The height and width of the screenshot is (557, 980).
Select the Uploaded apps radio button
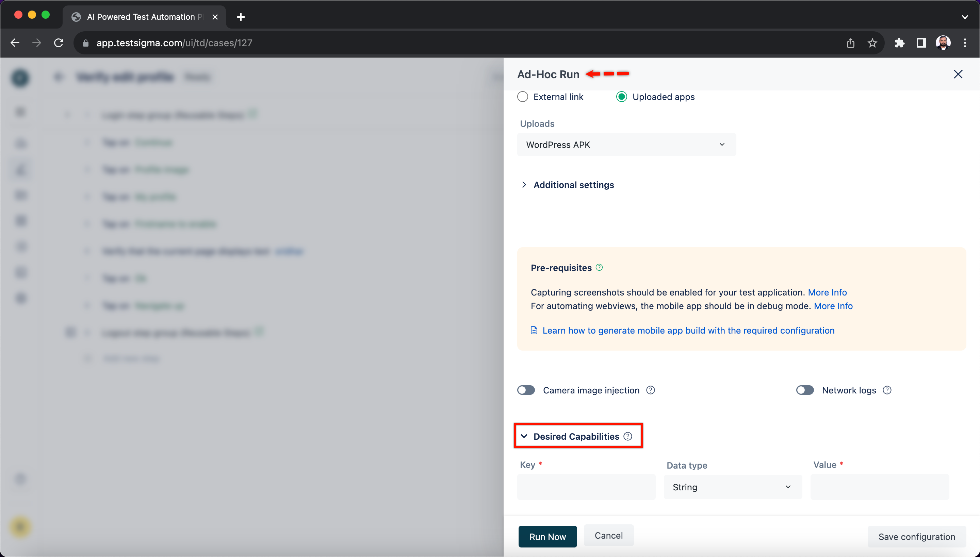[621, 97]
